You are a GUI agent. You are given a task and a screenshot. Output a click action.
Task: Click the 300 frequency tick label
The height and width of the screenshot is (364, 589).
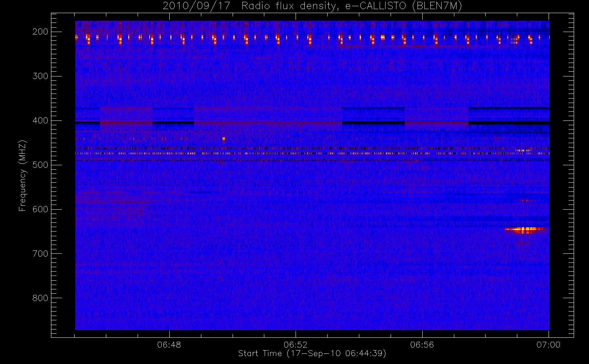(40, 76)
